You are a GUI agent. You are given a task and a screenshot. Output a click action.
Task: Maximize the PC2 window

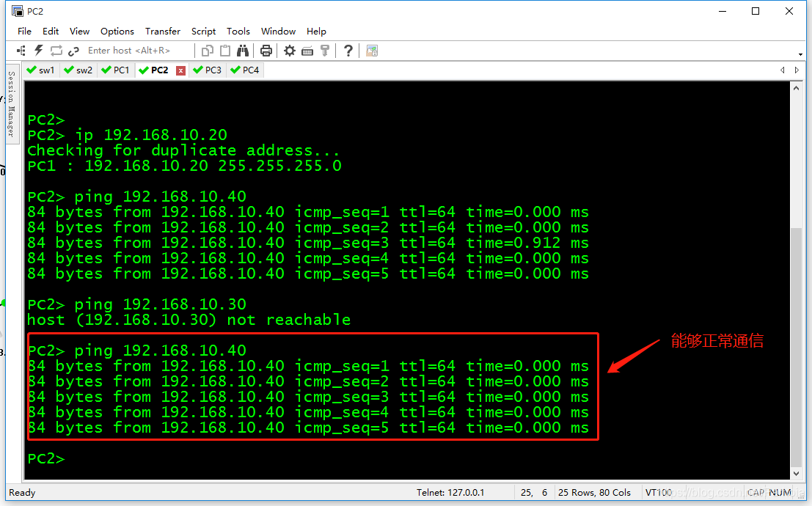coord(756,11)
